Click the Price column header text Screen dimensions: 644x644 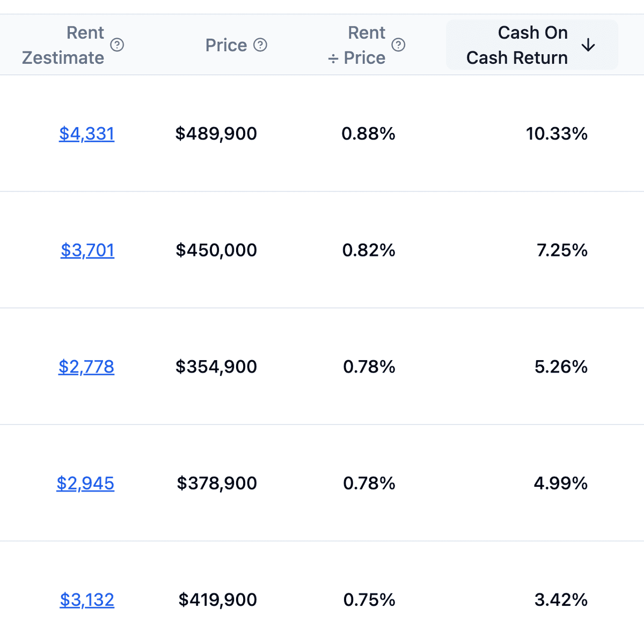pyautogui.click(x=226, y=45)
